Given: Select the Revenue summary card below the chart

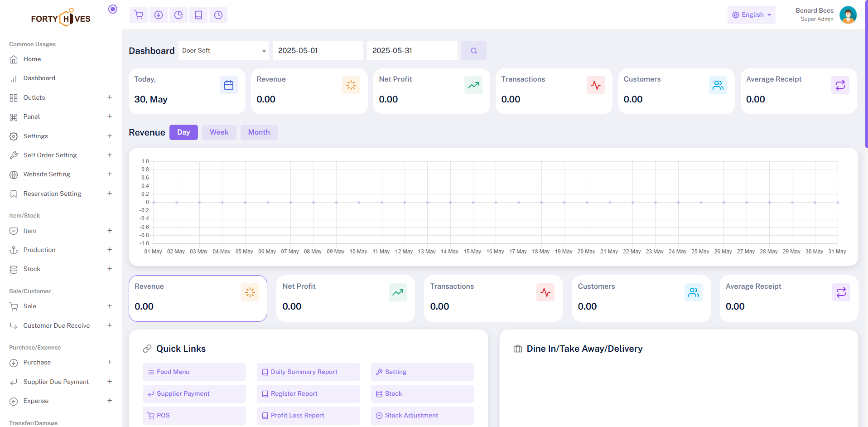Looking at the screenshot, I should point(198,298).
